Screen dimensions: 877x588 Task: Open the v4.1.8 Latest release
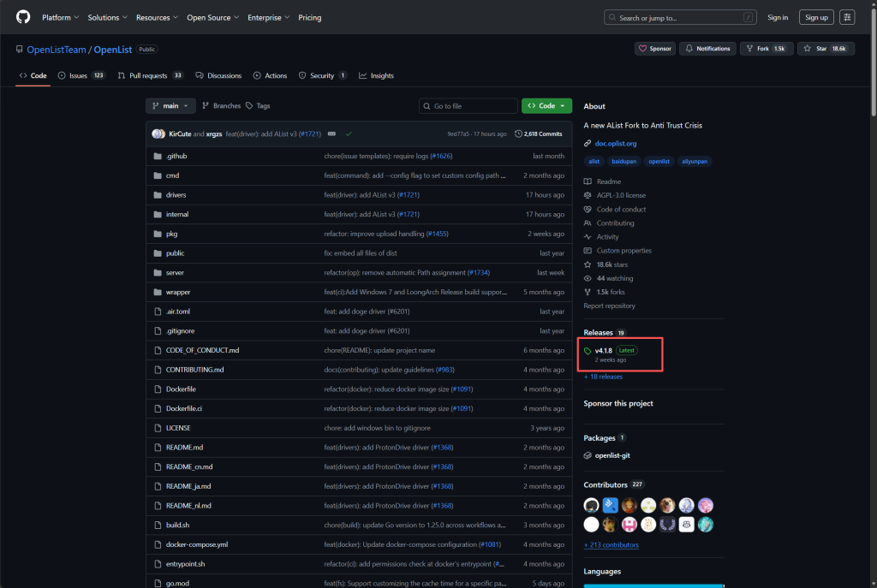[x=604, y=350]
